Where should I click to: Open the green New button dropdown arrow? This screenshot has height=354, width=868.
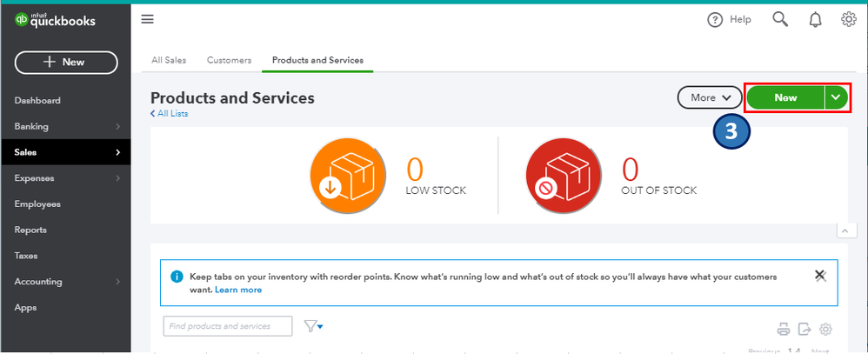tap(836, 97)
